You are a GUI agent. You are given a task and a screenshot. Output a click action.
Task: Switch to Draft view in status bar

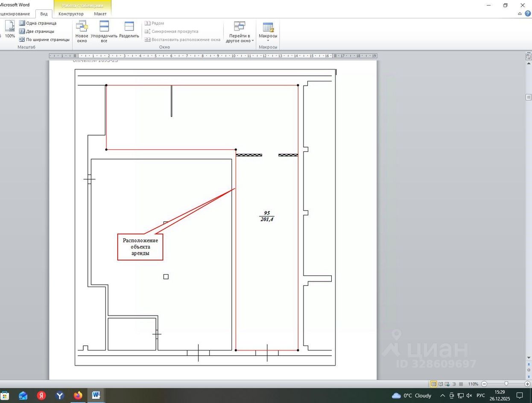(461, 384)
